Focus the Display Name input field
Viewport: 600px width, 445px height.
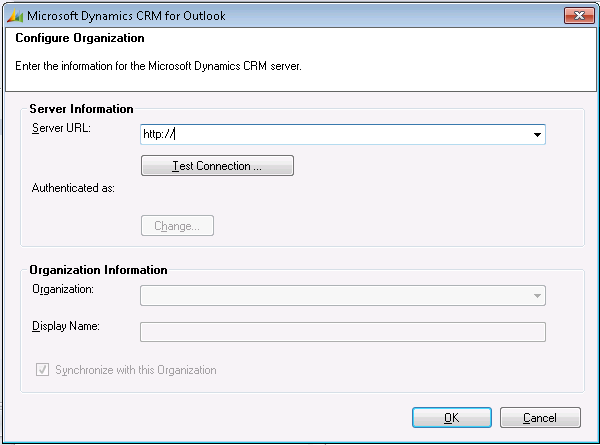(x=343, y=332)
